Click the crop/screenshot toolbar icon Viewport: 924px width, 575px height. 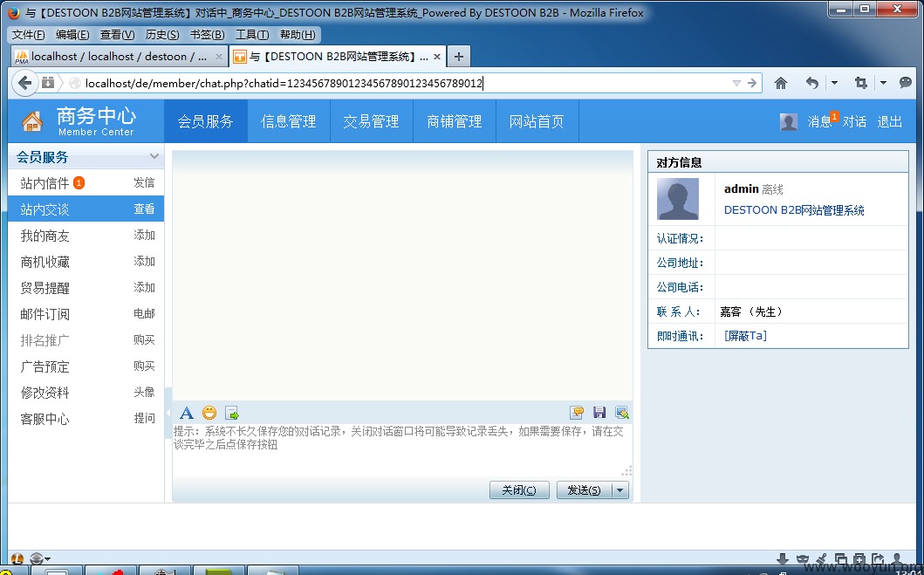(861, 83)
